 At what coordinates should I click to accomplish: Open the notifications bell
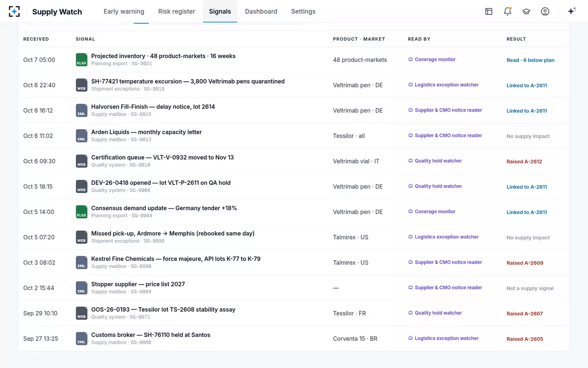pyautogui.click(x=508, y=11)
